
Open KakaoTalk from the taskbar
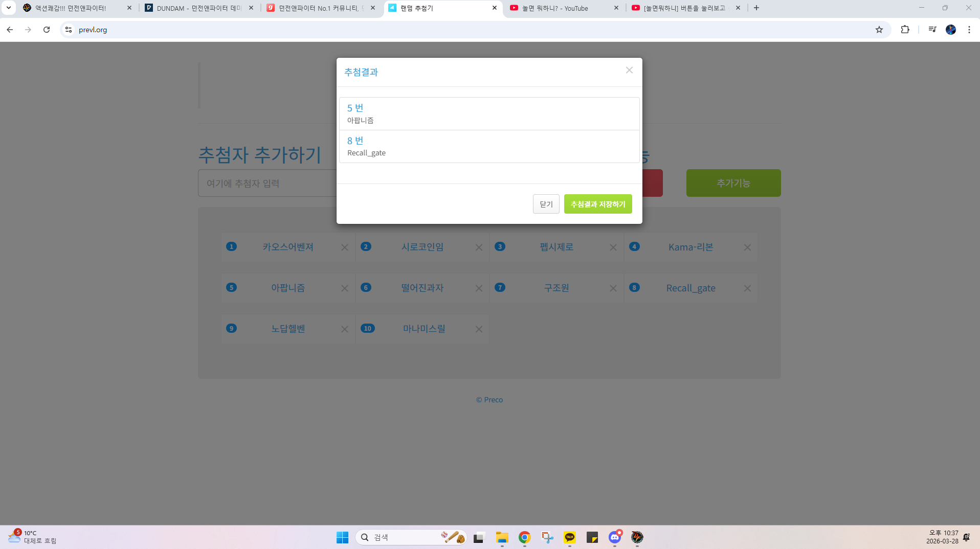569,537
